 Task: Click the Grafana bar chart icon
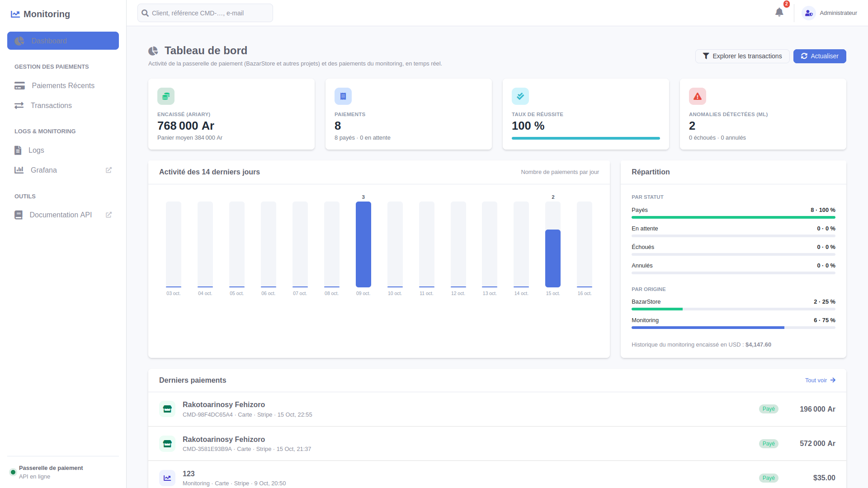point(19,170)
